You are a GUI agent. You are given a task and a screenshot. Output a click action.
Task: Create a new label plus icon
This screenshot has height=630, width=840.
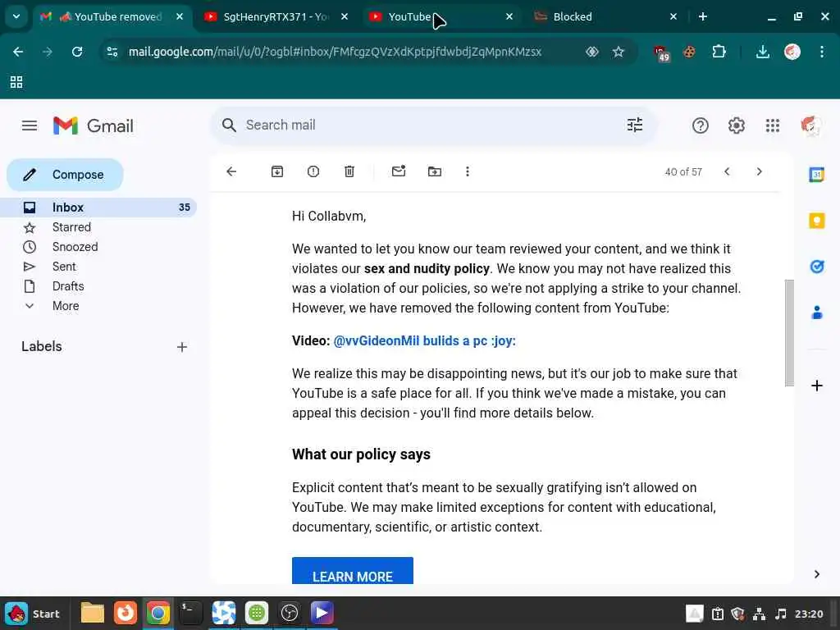pos(182,347)
